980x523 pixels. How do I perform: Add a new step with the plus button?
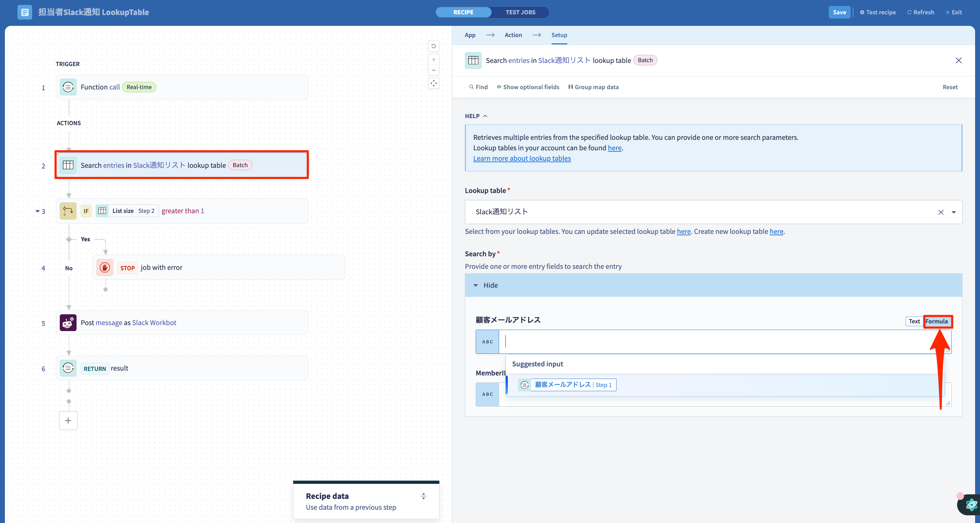click(x=68, y=420)
